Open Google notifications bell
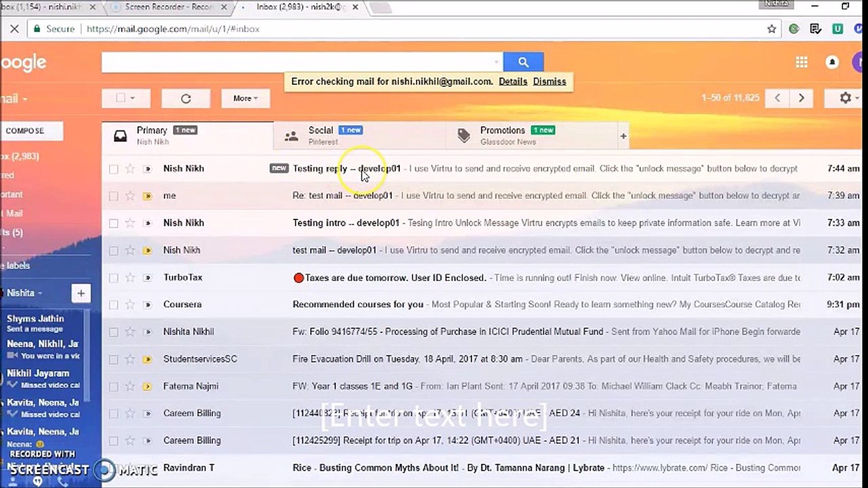The width and height of the screenshot is (868, 488). click(x=832, y=62)
